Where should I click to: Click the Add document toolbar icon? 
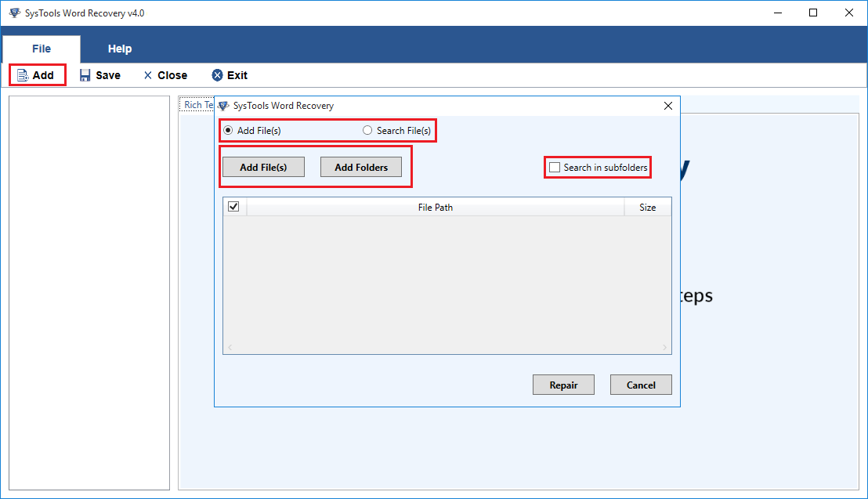23,75
